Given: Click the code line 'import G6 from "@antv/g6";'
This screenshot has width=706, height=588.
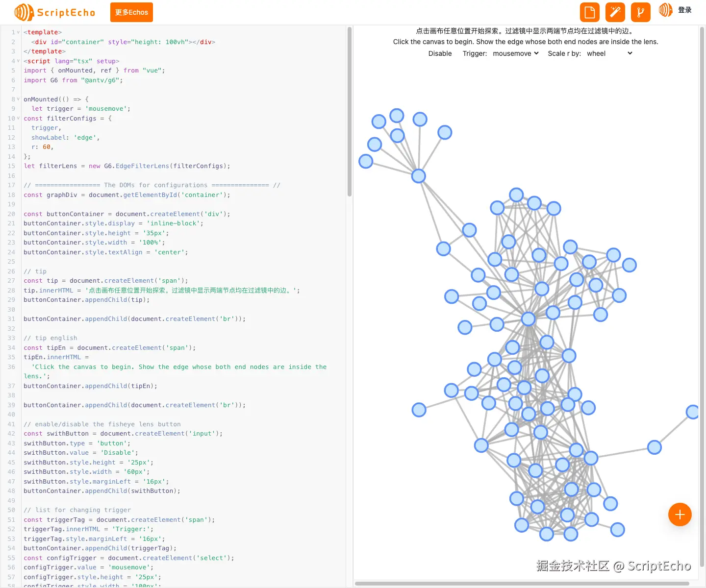Looking at the screenshot, I should click(x=74, y=80).
